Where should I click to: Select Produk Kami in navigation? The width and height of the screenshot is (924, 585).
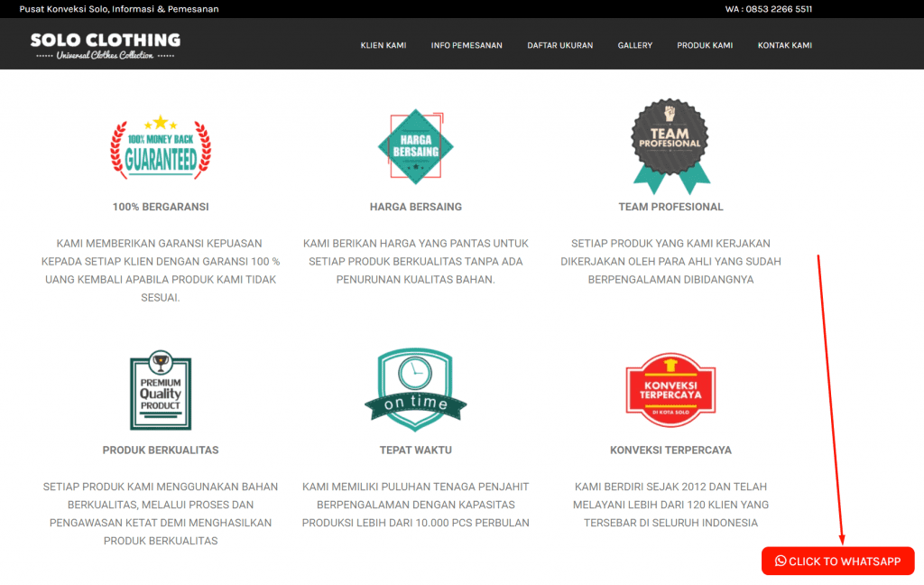pos(705,45)
